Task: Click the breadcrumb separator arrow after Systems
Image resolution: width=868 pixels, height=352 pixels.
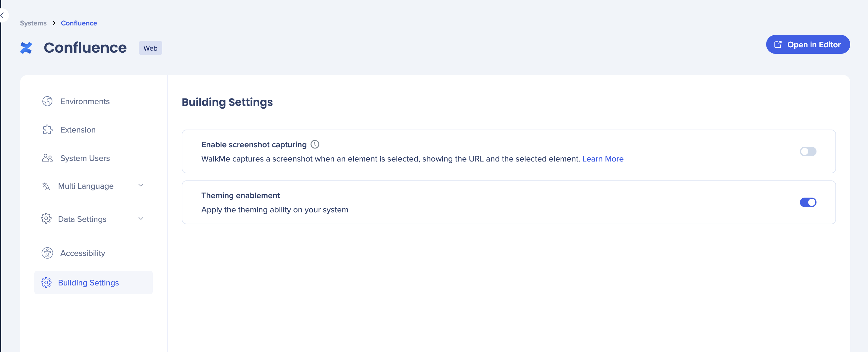Action: [x=54, y=23]
